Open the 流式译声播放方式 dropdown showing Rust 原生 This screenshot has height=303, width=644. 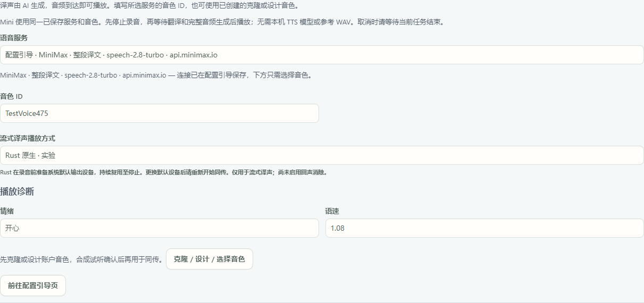pos(322,155)
